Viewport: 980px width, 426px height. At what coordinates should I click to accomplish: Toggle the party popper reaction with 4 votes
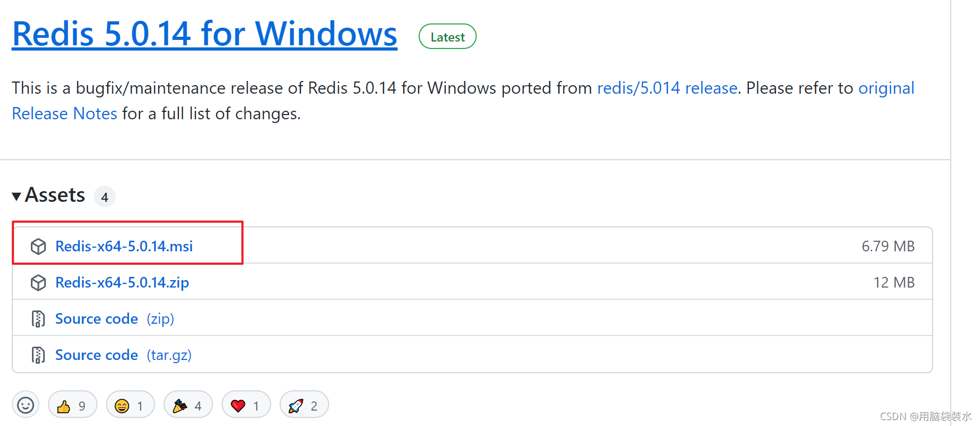click(x=188, y=405)
